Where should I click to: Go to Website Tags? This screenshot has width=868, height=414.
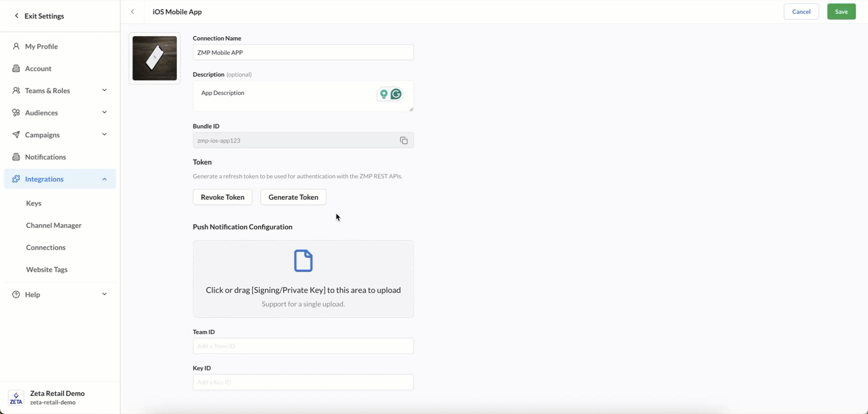point(47,269)
